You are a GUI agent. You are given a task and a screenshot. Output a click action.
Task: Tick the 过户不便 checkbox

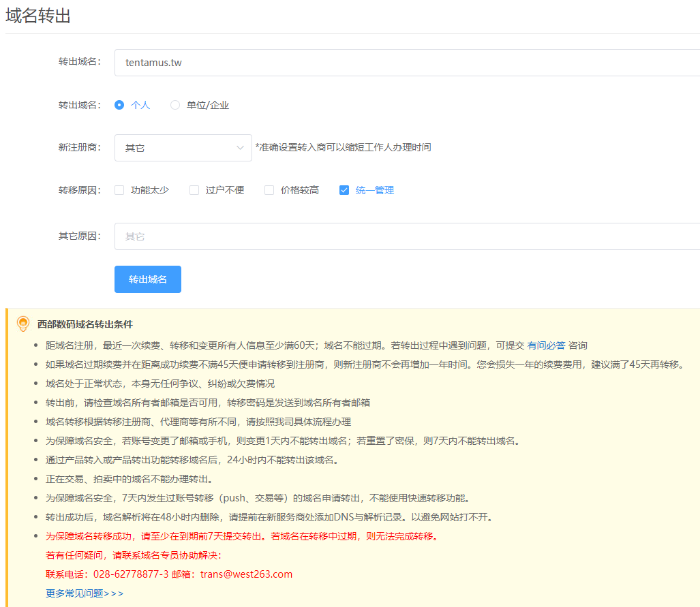pos(194,190)
